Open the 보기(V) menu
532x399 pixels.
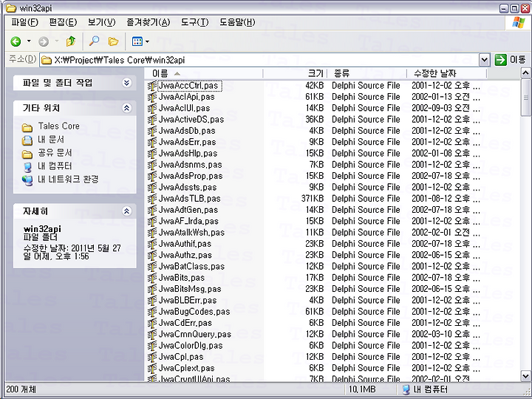pos(101,22)
